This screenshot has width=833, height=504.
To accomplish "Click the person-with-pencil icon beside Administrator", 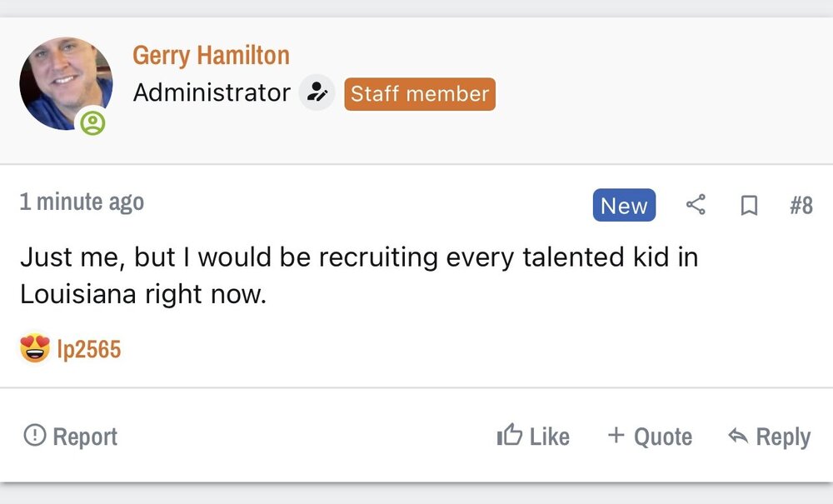I will point(317,93).
